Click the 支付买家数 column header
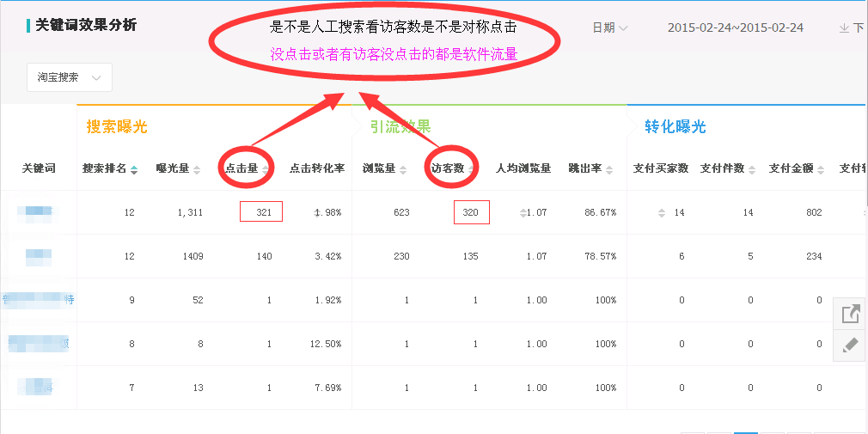Screen dimensions: 868x434 (x=661, y=168)
